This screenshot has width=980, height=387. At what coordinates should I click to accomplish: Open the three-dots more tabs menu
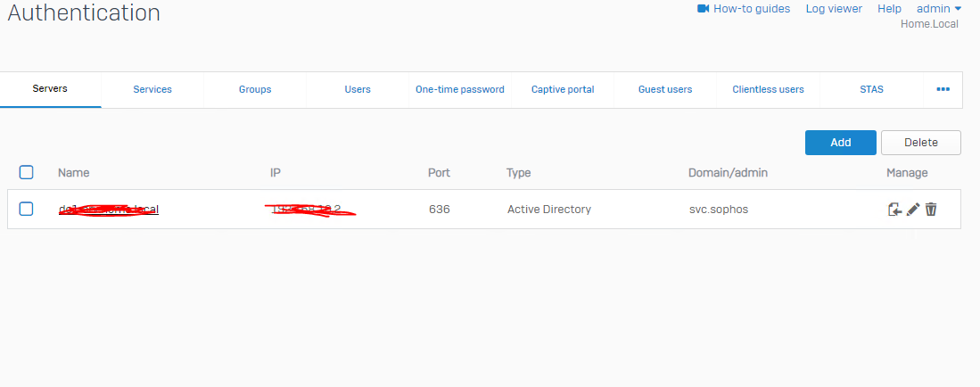coord(943,89)
